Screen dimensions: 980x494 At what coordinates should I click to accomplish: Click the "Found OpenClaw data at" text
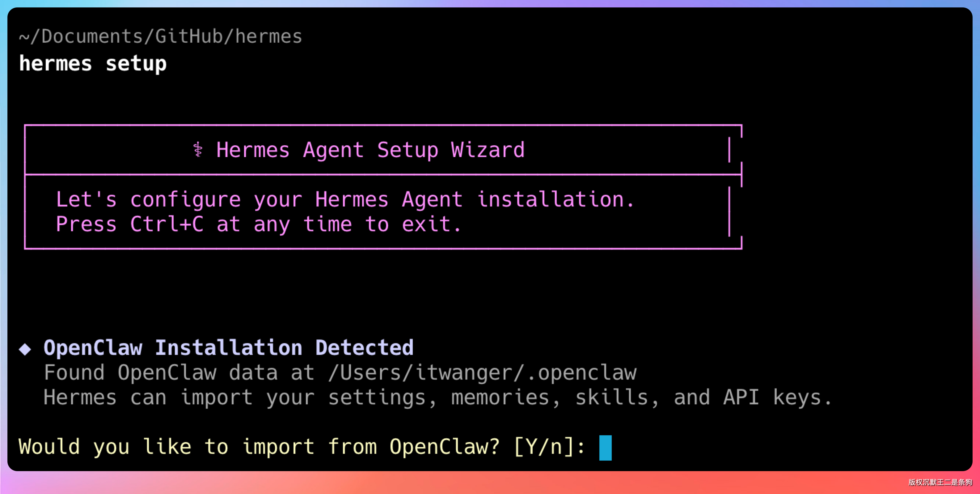[179, 373]
